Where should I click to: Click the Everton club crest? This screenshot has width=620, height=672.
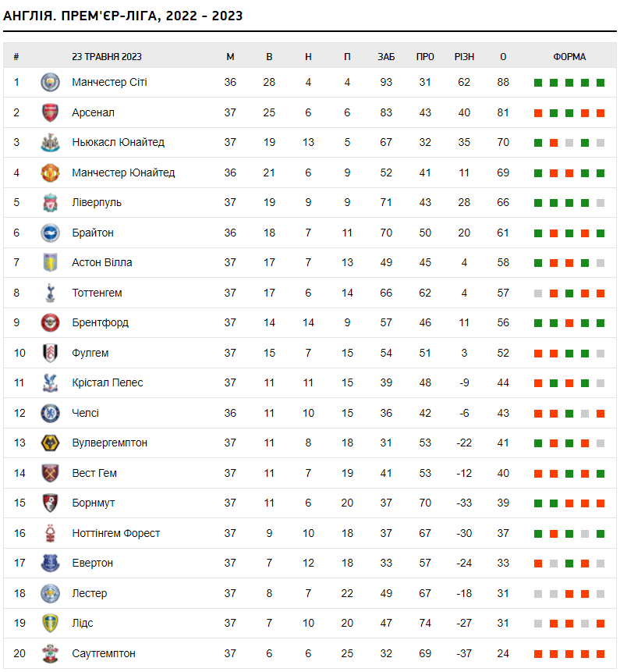coord(50,563)
